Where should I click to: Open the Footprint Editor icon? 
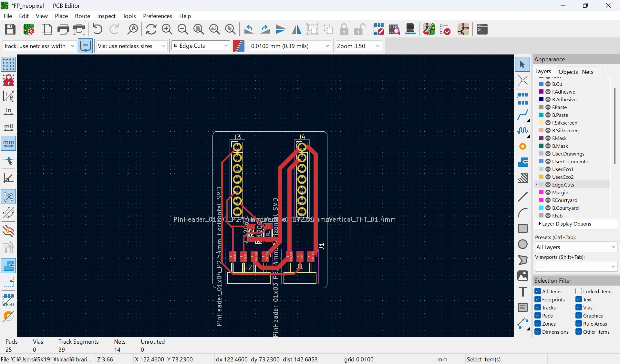378,29
